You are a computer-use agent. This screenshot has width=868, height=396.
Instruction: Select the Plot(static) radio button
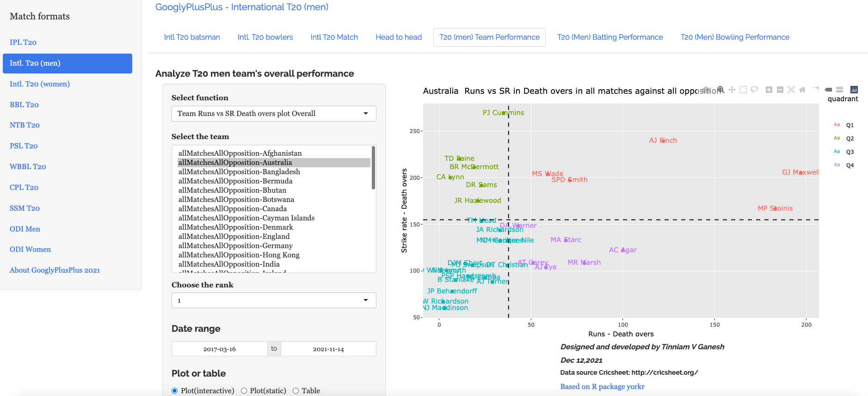[x=244, y=391]
